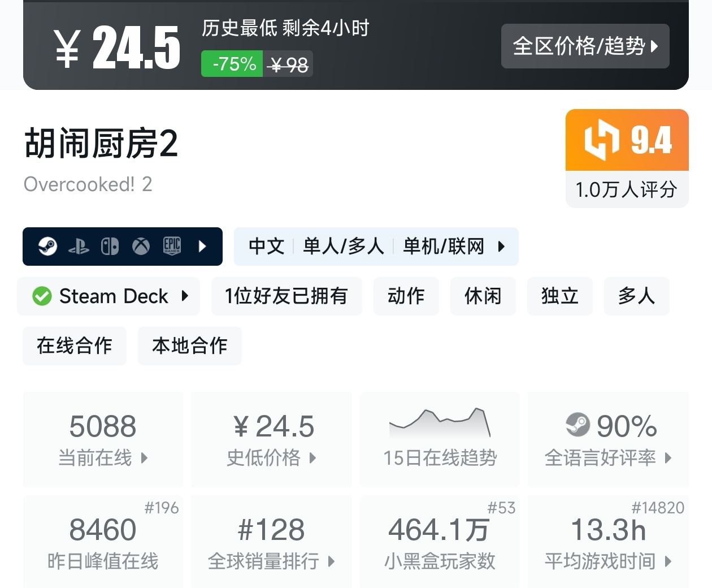Click the Nintendo Switch platform icon

point(110,247)
